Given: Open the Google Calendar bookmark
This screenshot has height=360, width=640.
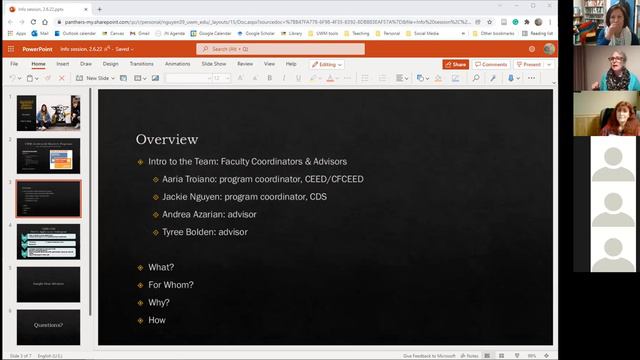Looking at the screenshot, I should pyautogui.click(x=211, y=33).
